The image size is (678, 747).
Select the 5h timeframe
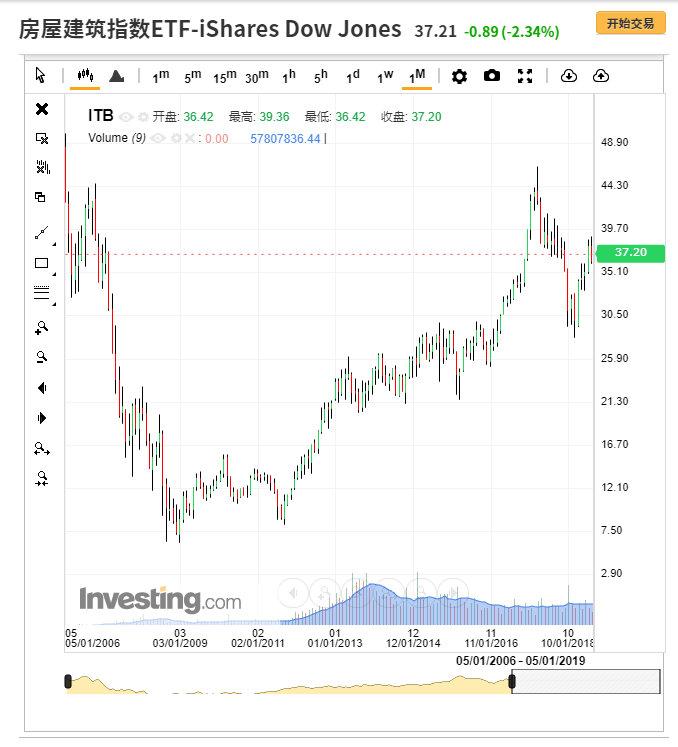point(321,76)
